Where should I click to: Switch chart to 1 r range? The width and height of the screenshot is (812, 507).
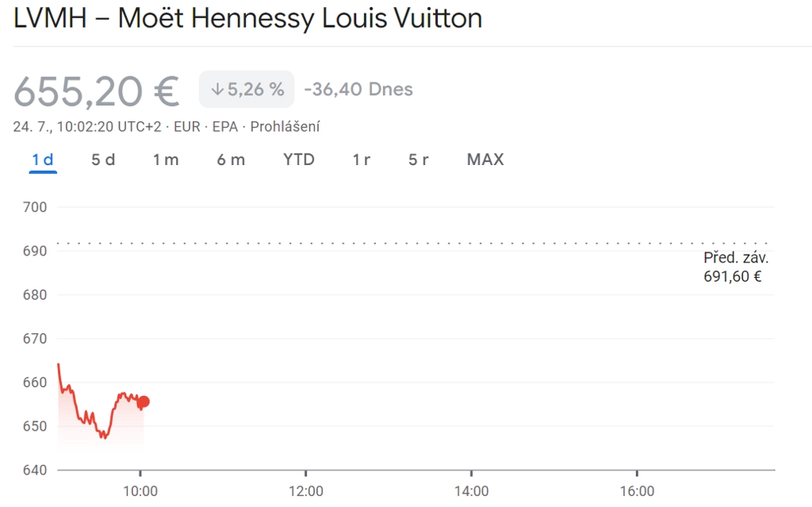[x=362, y=159]
